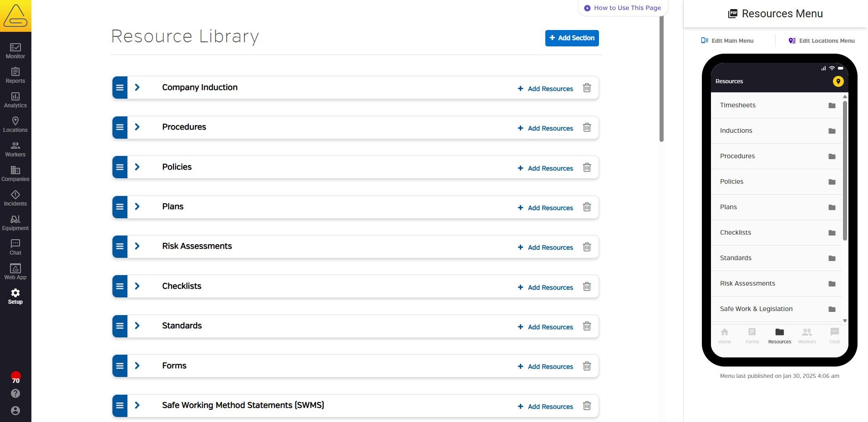Delete the Safe Working Method Statements section
The height and width of the screenshot is (422, 868).
[587, 406]
